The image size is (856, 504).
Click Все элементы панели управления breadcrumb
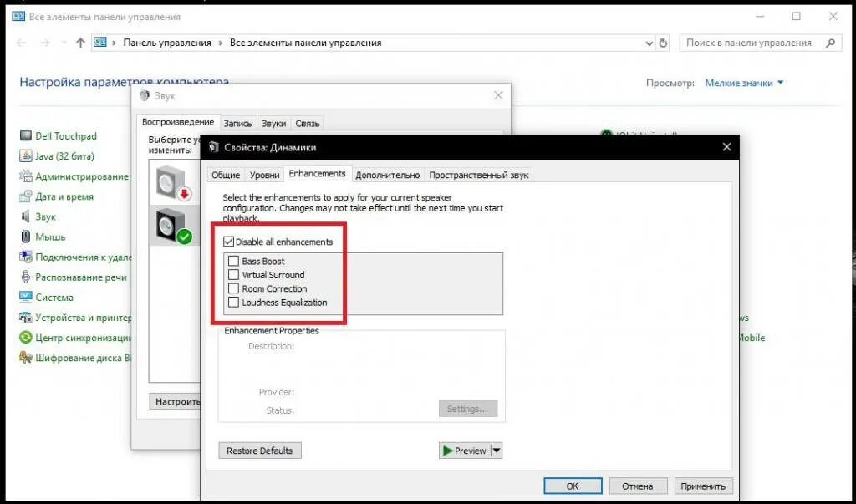(x=306, y=43)
